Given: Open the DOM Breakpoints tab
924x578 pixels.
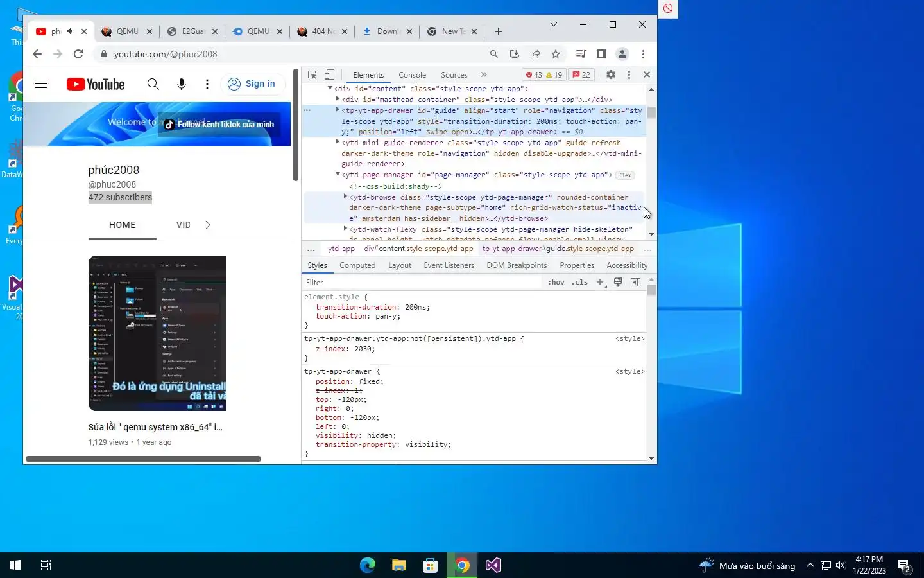Looking at the screenshot, I should (x=517, y=265).
